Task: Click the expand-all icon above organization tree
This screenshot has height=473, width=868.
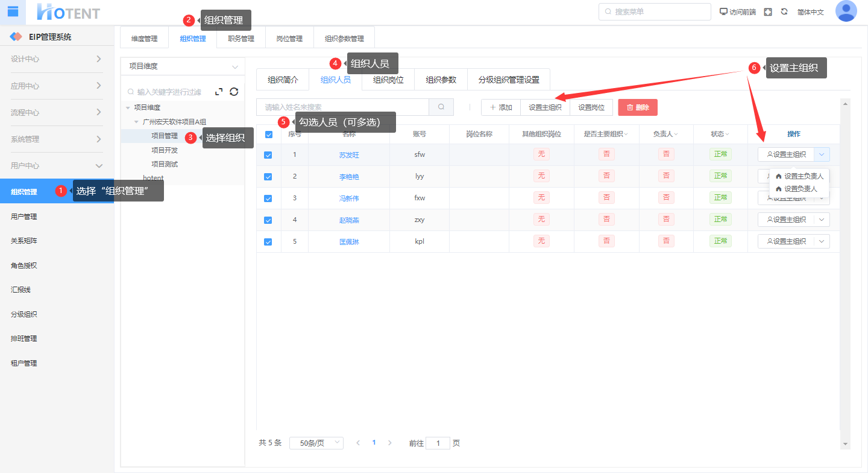Action: (x=219, y=92)
